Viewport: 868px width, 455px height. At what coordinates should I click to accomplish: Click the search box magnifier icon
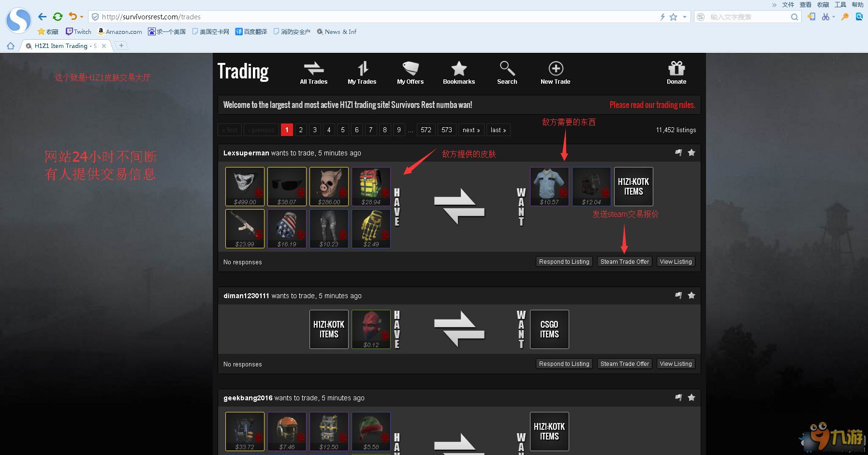point(794,17)
